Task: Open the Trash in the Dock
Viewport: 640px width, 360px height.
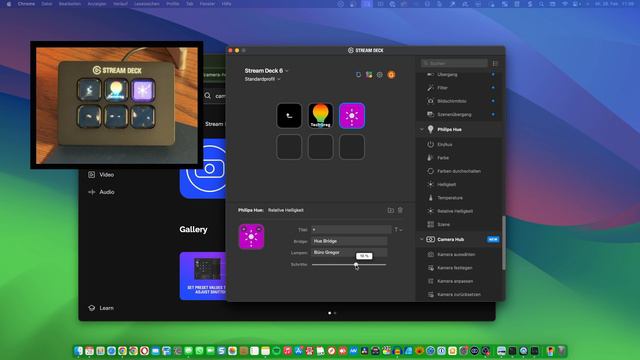Action: point(562,351)
